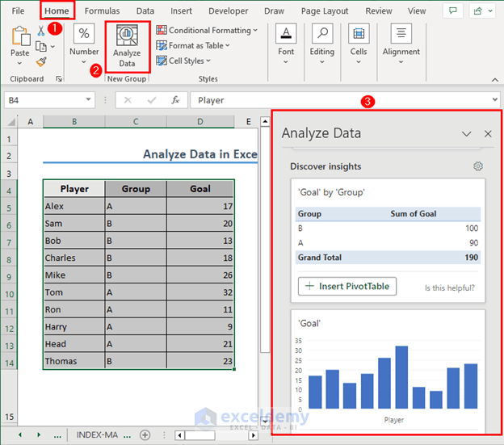Open Analyze Data pane options chevron

(x=466, y=133)
